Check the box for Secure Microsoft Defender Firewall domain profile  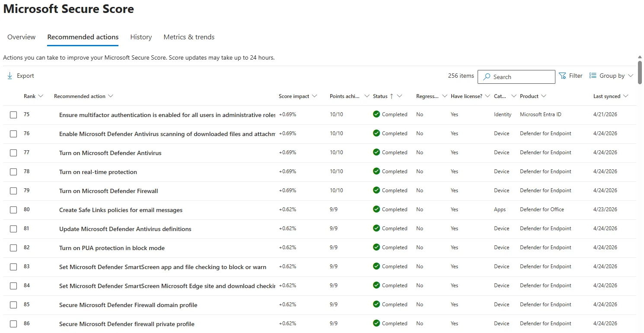pos(13,305)
